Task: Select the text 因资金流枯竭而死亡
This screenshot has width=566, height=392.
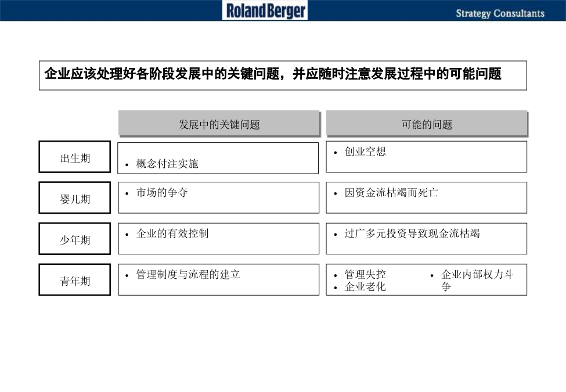Action: tap(391, 192)
